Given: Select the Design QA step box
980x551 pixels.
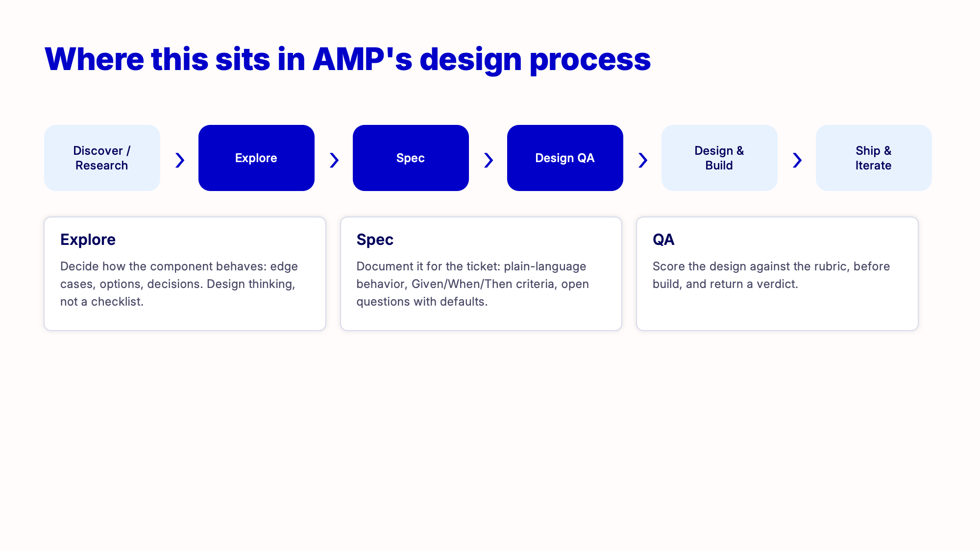Looking at the screenshot, I should pyautogui.click(x=565, y=158).
